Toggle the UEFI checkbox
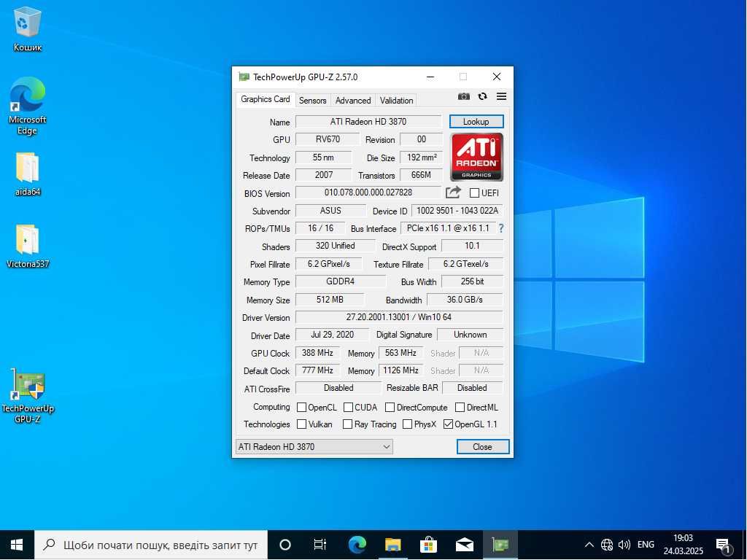747x560 pixels. [474, 192]
